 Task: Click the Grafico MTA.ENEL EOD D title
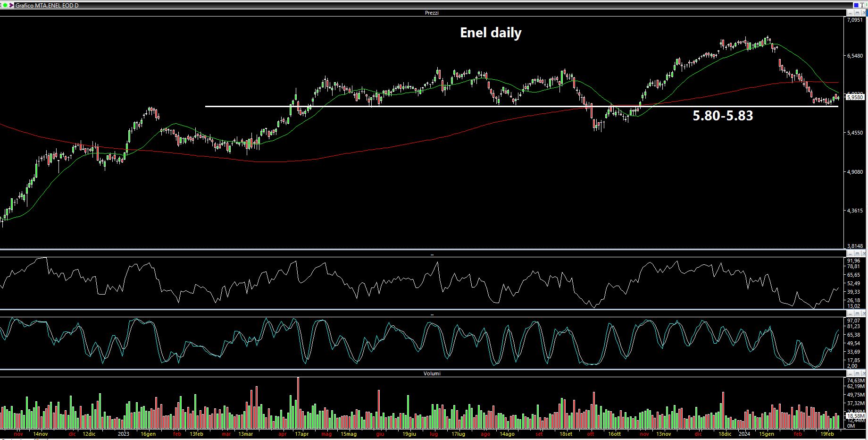coord(47,5)
